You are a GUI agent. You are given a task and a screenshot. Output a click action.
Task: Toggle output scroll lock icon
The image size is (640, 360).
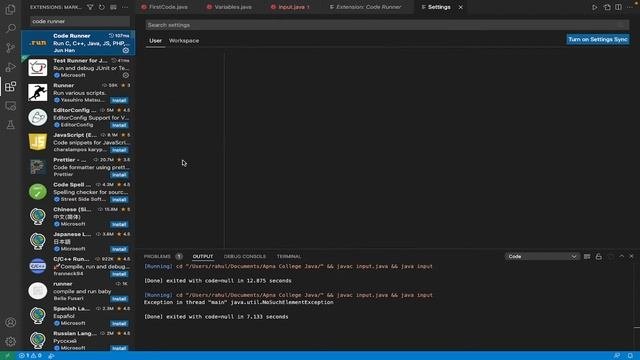pos(598,256)
